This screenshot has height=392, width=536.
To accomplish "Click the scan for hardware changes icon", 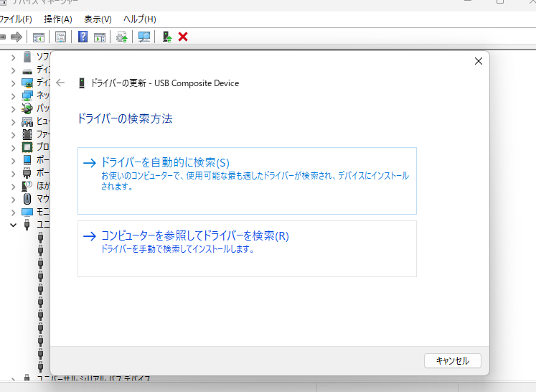I will (144, 37).
